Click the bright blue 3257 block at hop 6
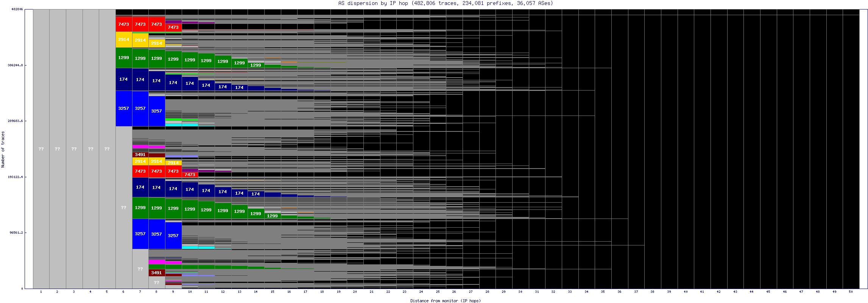 coord(124,108)
